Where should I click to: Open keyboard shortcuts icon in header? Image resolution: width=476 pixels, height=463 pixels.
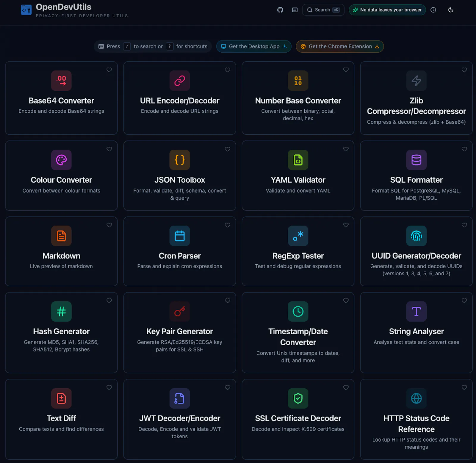295,10
